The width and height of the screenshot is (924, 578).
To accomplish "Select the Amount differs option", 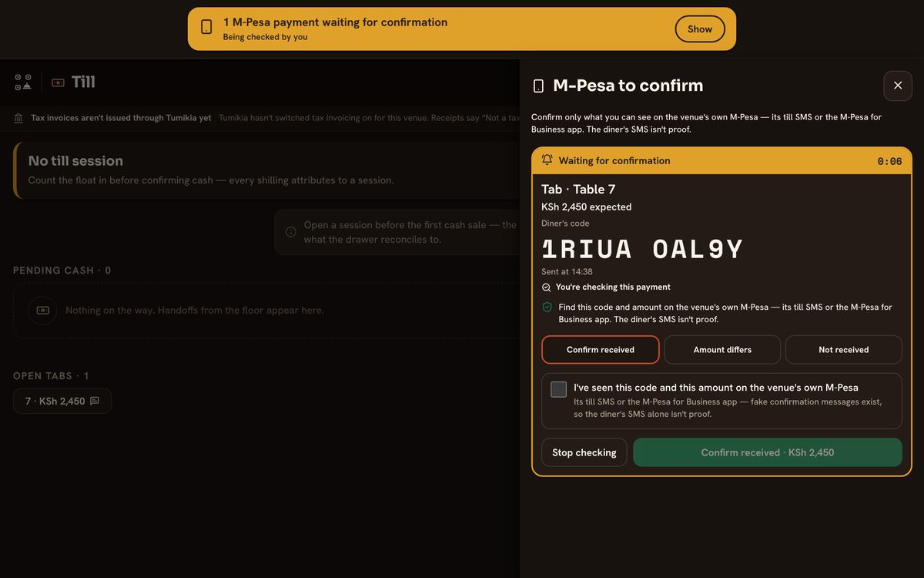I will [722, 350].
